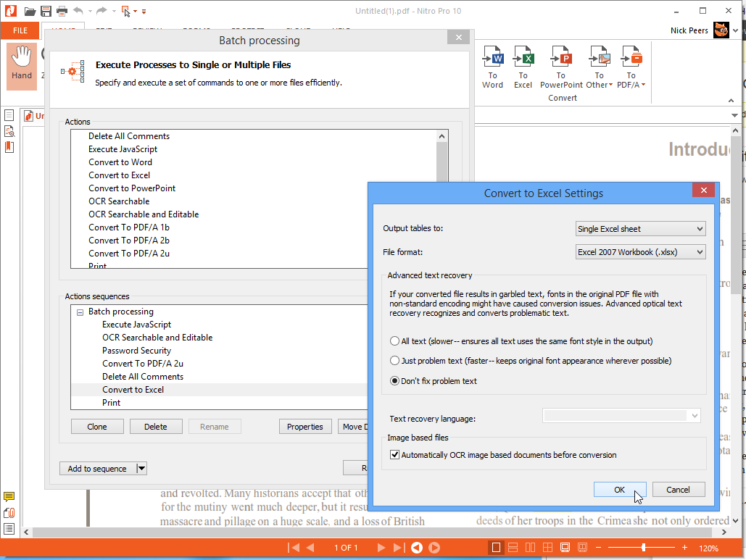Open Output tables to dropdown
Viewport: 746px width, 560px height.
[640, 229]
